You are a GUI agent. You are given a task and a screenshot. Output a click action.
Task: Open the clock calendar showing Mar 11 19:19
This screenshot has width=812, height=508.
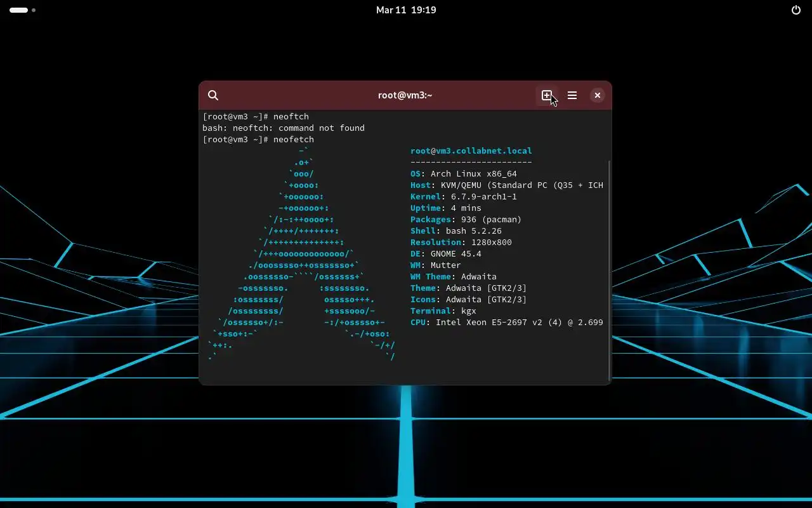coord(406,10)
